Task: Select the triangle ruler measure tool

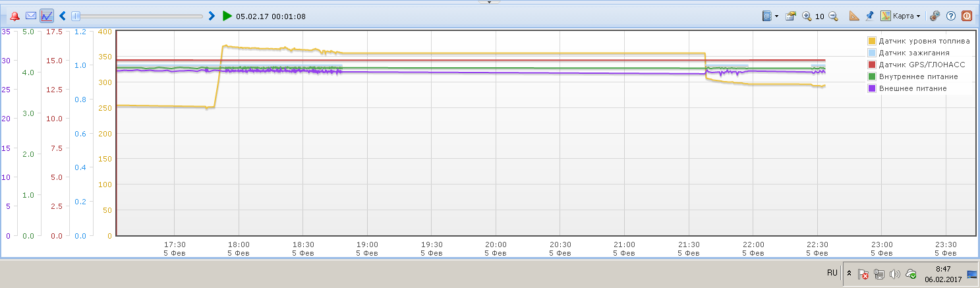Action: tap(855, 16)
